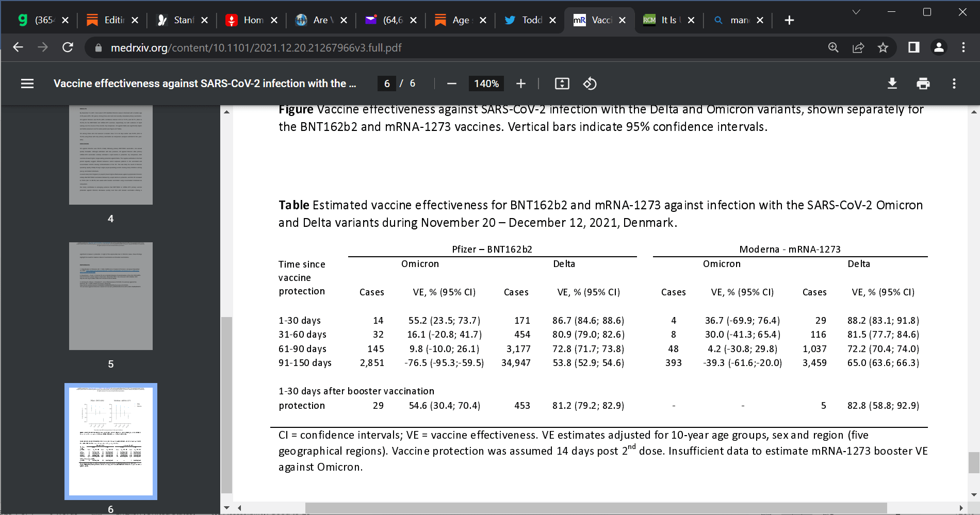The height and width of the screenshot is (515, 980).
Task: Close the Todd Twitter tab
Action: coord(552,20)
